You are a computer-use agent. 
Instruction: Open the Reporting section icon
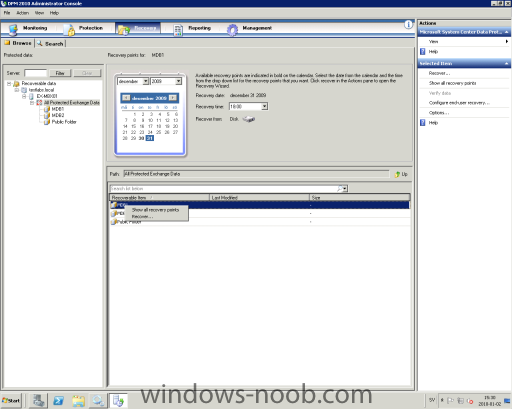[x=178, y=30]
